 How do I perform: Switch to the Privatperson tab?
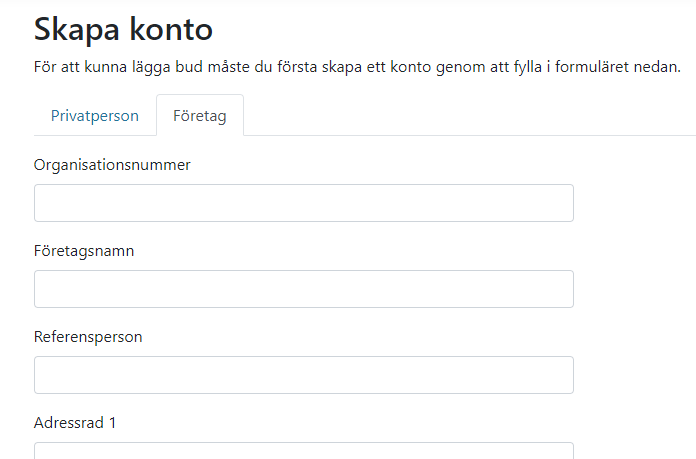95,115
